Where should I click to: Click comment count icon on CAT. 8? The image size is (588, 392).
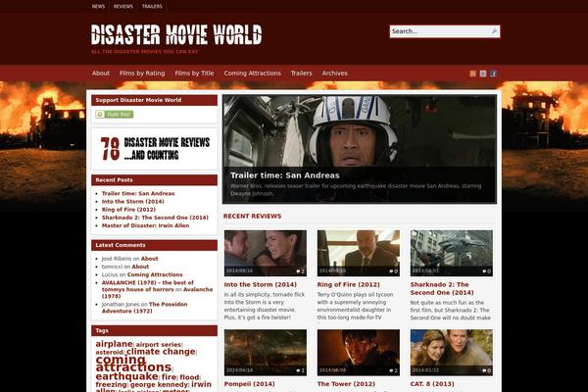point(486,370)
